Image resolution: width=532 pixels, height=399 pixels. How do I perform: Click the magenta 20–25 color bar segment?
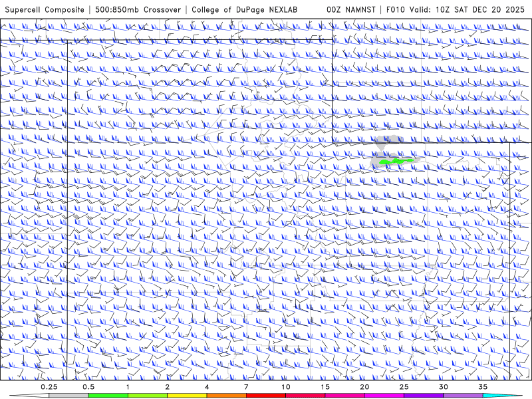coord(384,396)
